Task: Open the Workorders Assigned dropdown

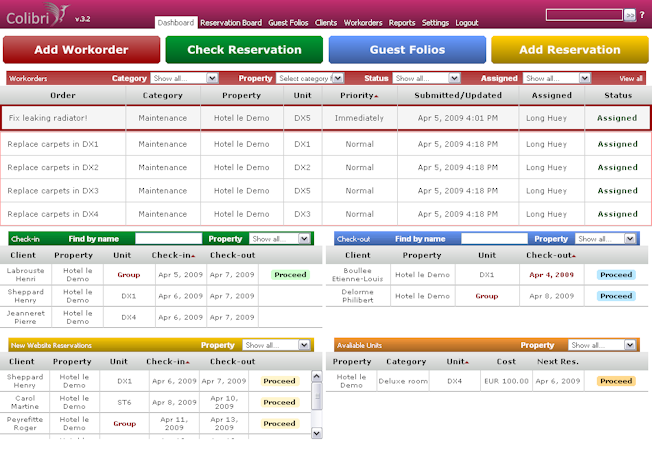Action: coord(557,78)
